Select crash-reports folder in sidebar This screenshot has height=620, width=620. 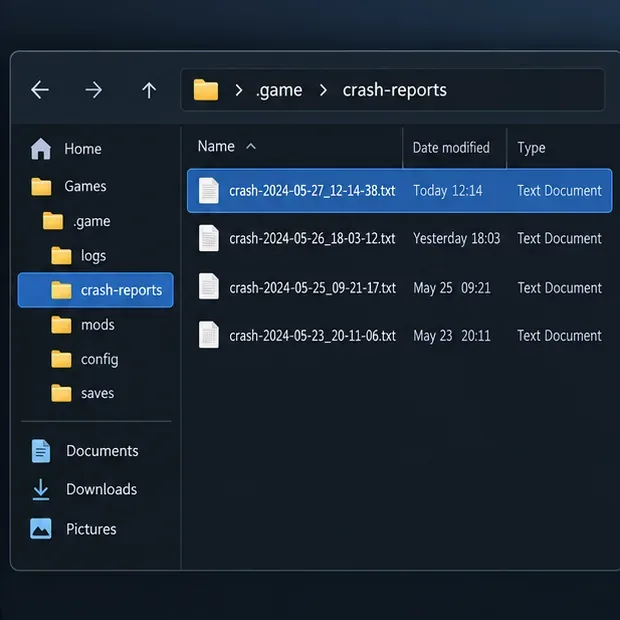(x=96, y=290)
